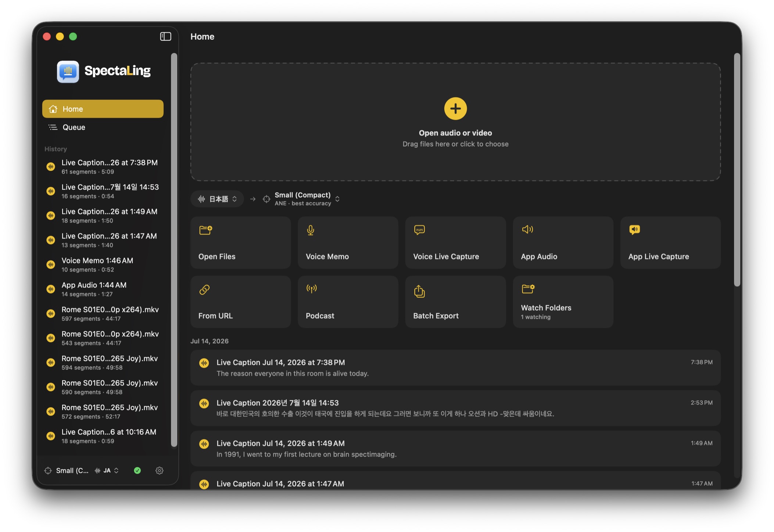This screenshot has width=774, height=532.
Task: Click waveform icon on Live Caption 7:38 PM card
Action: tap(204, 363)
